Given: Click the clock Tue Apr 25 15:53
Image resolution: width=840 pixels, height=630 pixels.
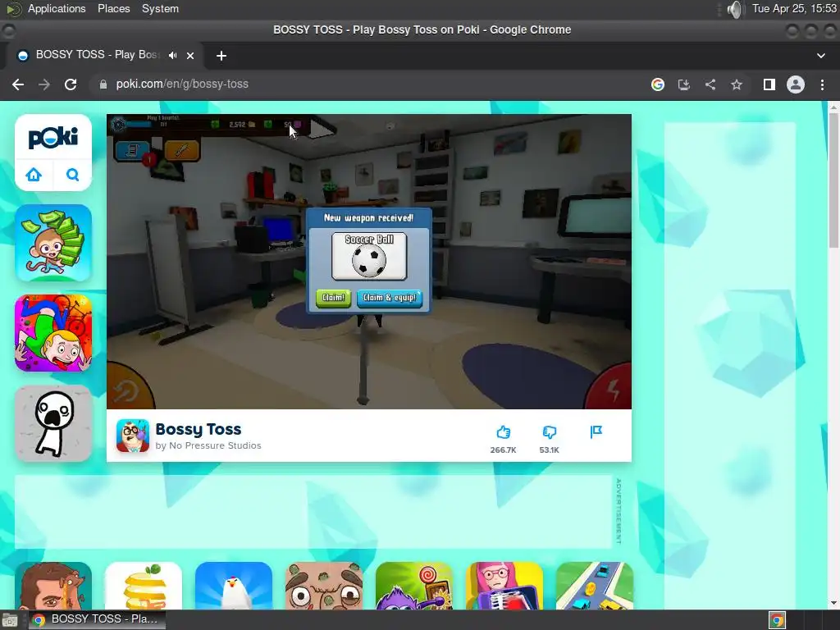Looking at the screenshot, I should (x=794, y=8).
